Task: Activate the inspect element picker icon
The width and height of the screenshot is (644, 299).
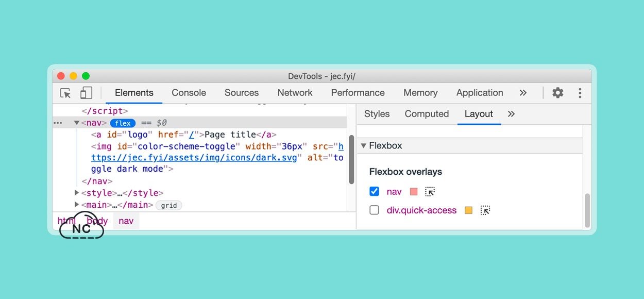Action: point(65,93)
